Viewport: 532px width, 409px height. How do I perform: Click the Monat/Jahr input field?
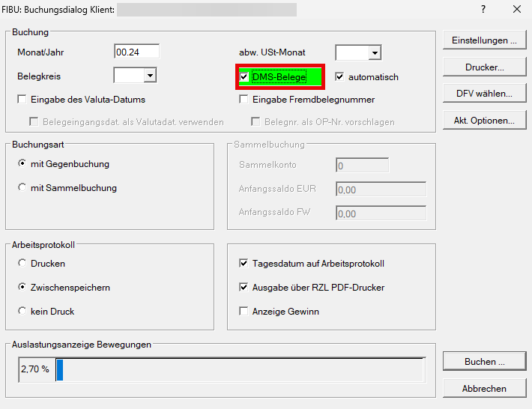[136, 52]
